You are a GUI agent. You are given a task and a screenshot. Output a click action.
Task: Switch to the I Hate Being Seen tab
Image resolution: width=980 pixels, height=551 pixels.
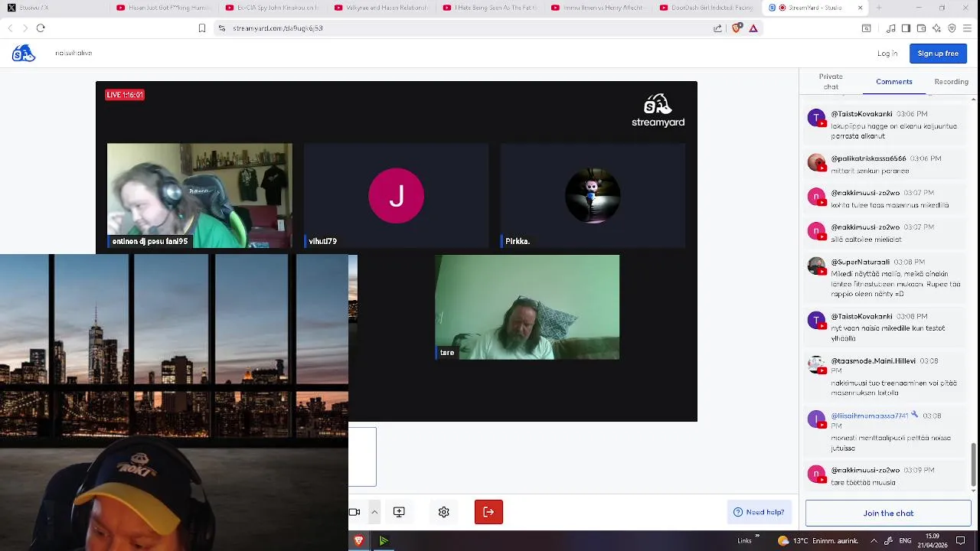click(x=492, y=8)
